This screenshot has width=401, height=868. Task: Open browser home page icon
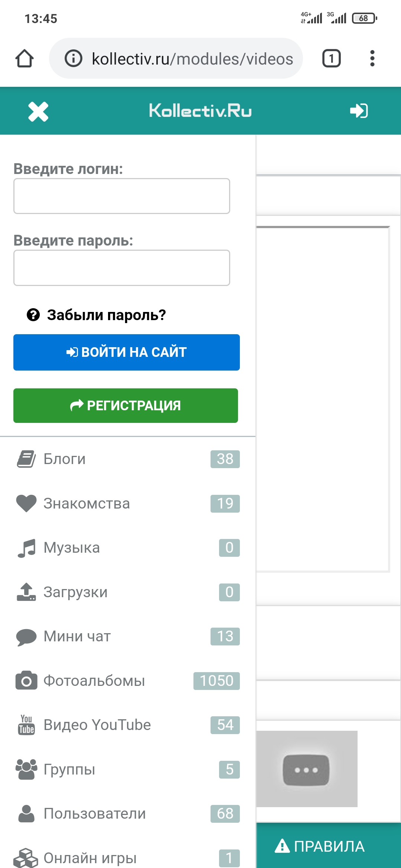[25, 59]
